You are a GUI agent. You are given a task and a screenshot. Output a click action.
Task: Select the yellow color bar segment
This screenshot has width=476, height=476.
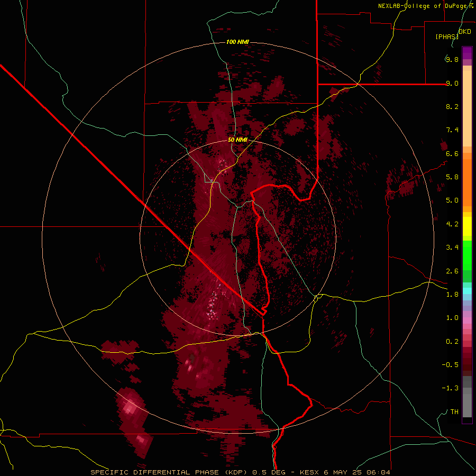click(467, 226)
